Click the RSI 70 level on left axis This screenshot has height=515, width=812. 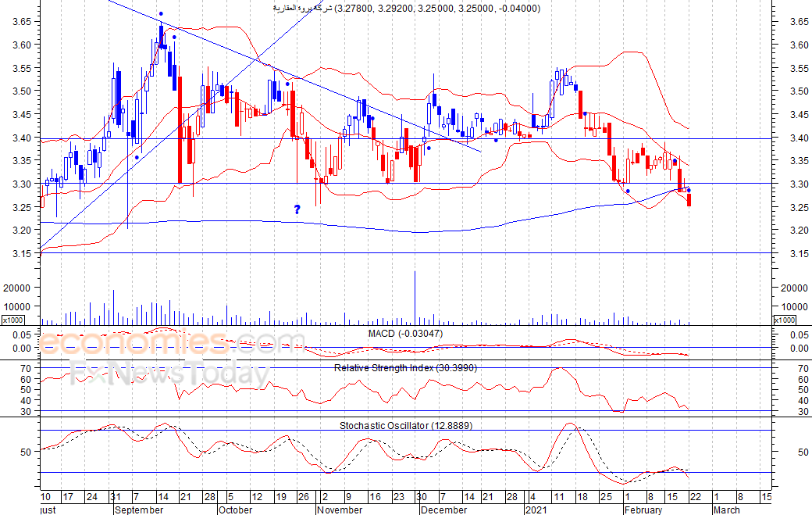(26, 368)
